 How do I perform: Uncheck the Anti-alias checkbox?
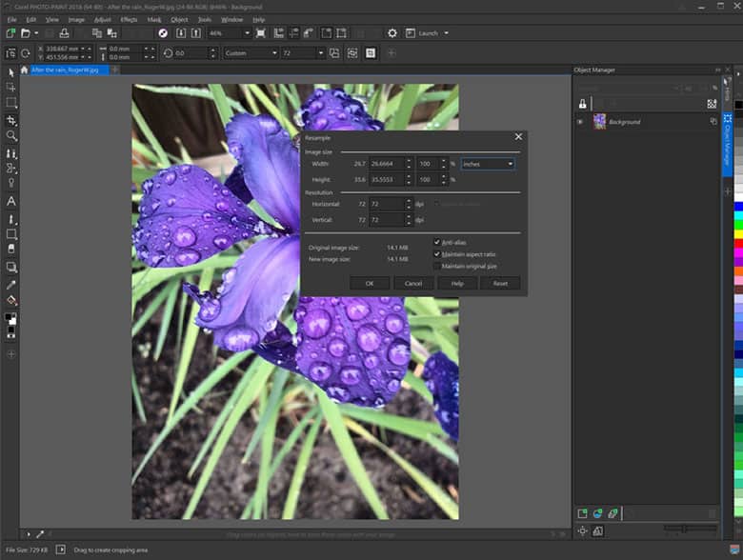coord(437,242)
